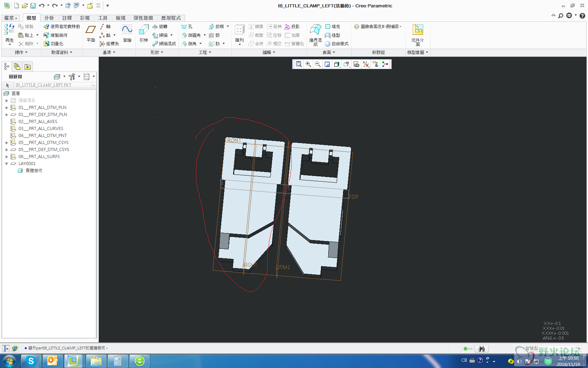Viewport: 588px width, 368px height.
Task: Click the 引伸 (Extrude) tool
Action: tap(143, 34)
